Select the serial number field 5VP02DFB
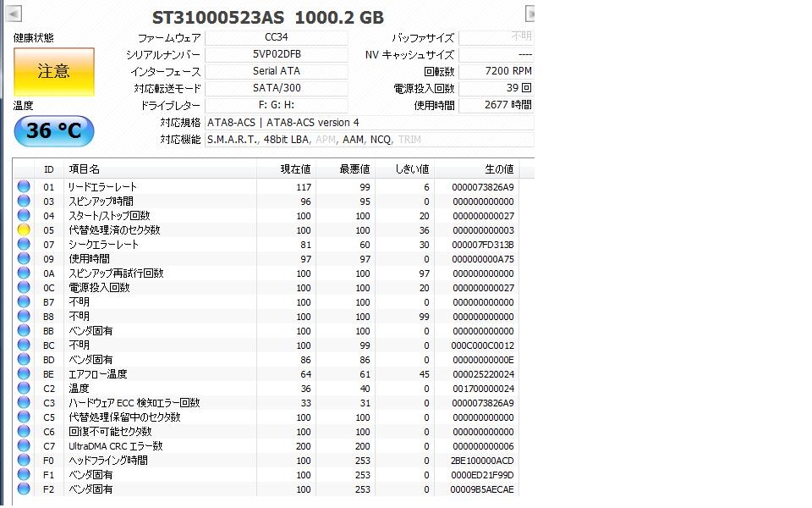The height and width of the screenshot is (508, 812). point(277,54)
